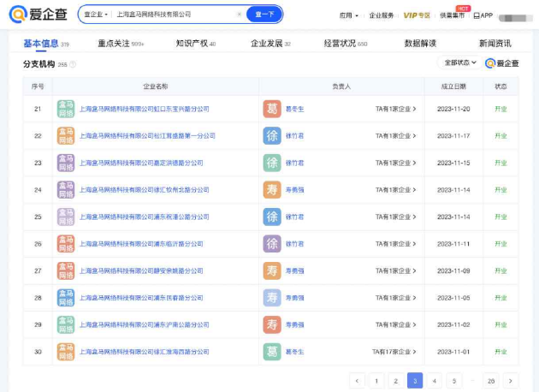Click the 盒马网络 logo in row 21

click(x=66, y=109)
